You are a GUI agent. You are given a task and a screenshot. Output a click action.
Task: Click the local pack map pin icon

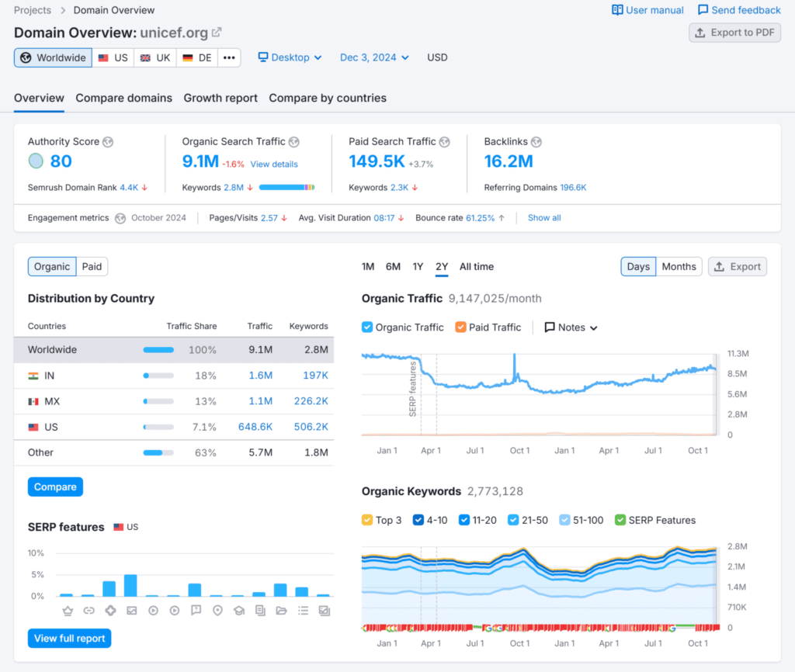[217, 611]
